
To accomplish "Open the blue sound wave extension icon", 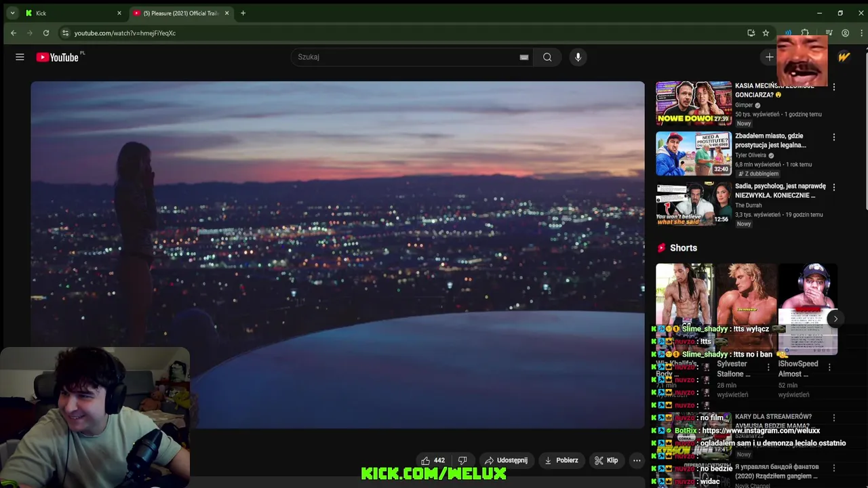I will 788,33.
